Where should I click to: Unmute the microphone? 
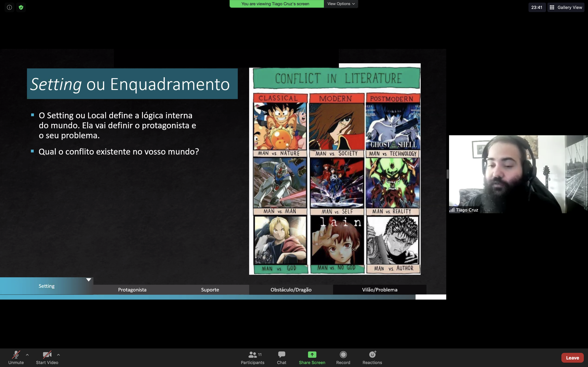(x=16, y=357)
